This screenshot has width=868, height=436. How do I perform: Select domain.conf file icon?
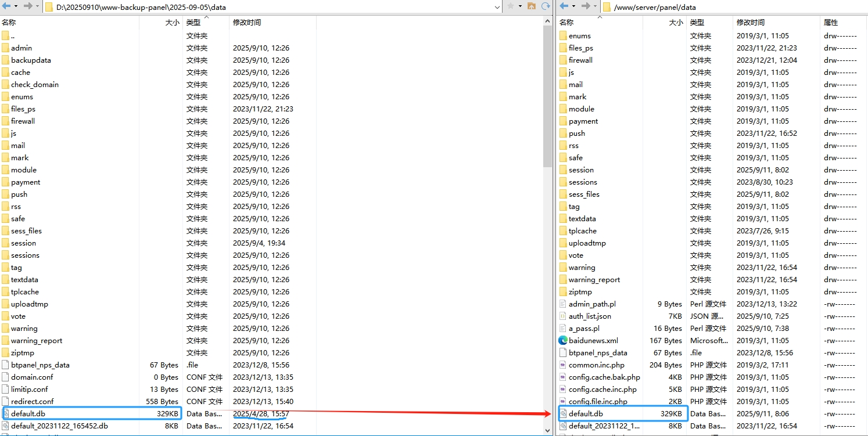pos(6,377)
